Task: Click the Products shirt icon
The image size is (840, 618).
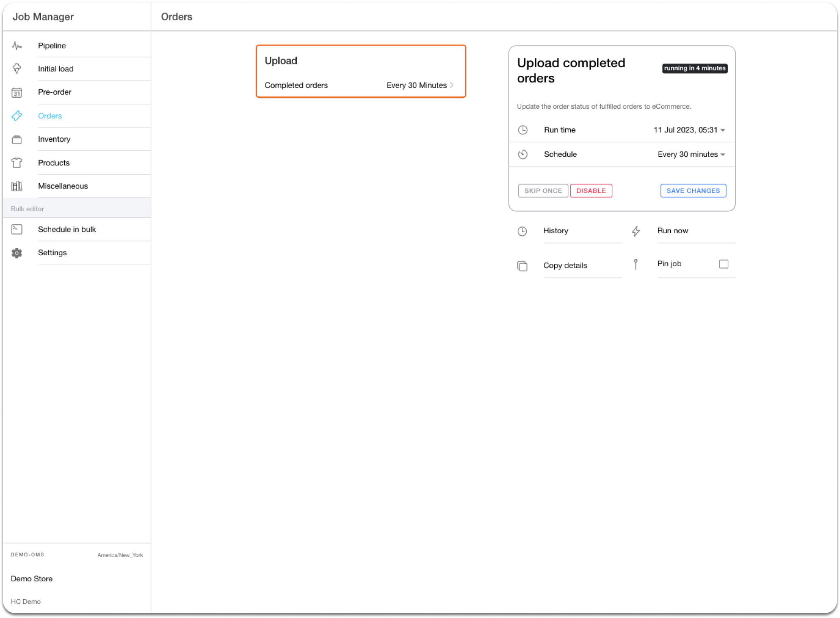Action: click(x=17, y=163)
